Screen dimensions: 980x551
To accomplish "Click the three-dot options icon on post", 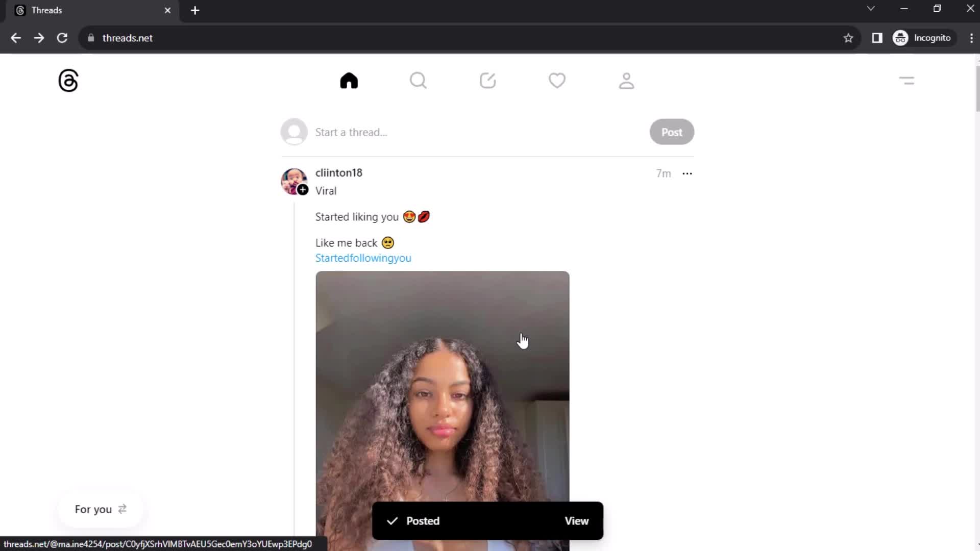I will click(x=687, y=173).
